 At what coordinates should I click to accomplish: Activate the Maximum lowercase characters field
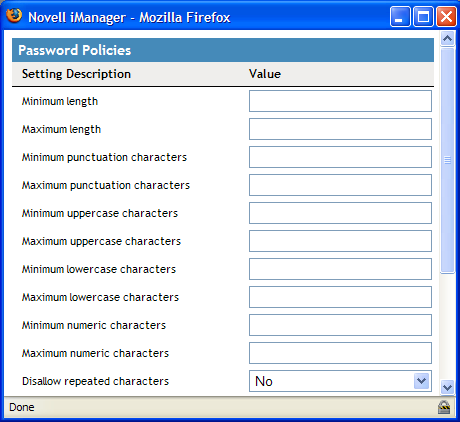340,297
